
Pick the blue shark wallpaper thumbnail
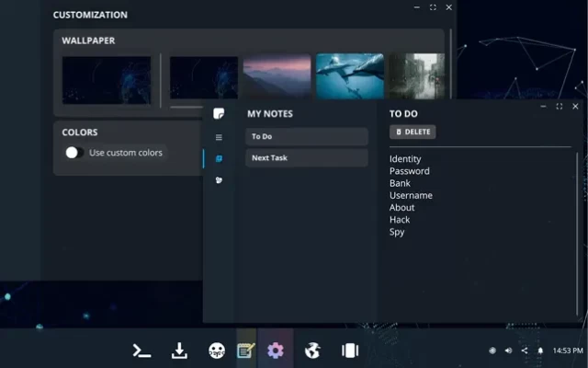(350, 77)
